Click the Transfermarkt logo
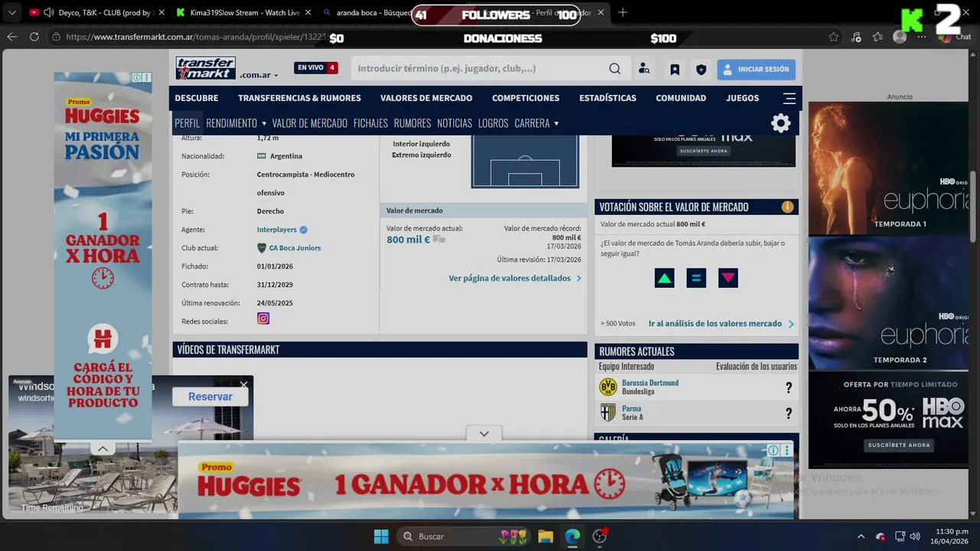The image size is (980, 551). point(205,68)
